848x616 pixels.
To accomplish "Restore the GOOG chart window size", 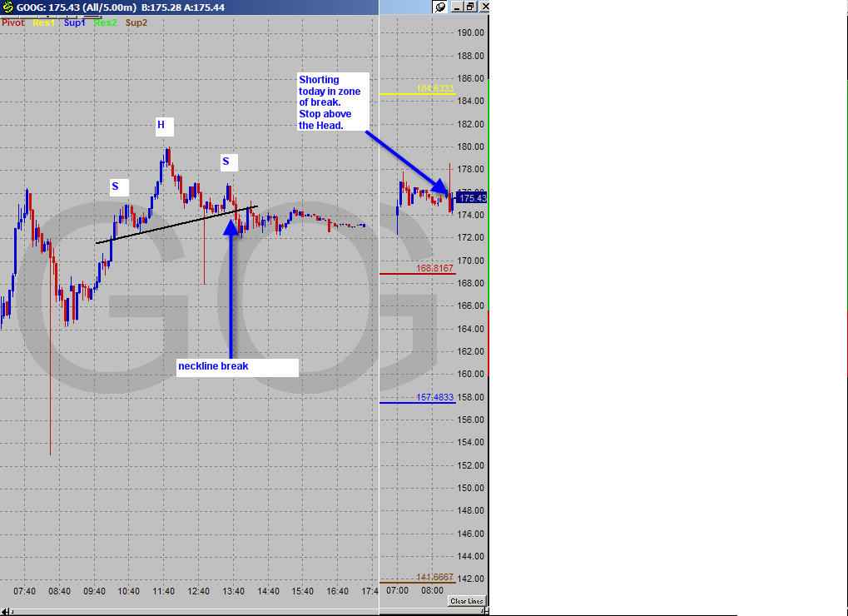I will pyautogui.click(x=470, y=7).
